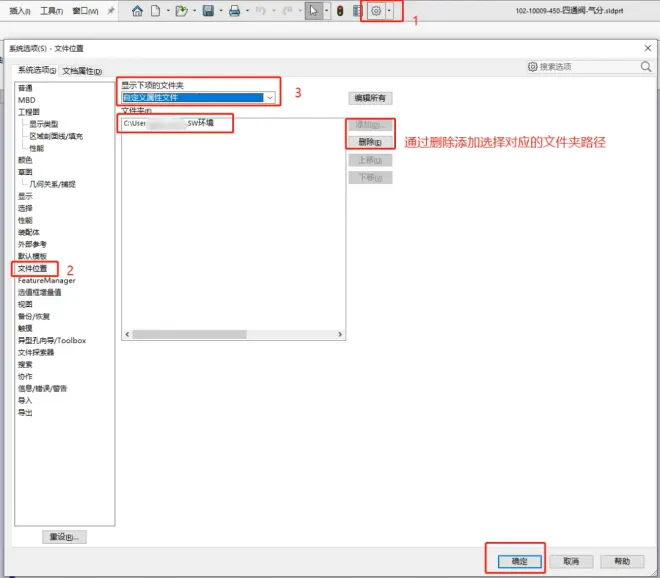Screen dimensions: 660x578
Task: Select 异型孔向导/Toolbox in the options list
Action: (x=52, y=340)
